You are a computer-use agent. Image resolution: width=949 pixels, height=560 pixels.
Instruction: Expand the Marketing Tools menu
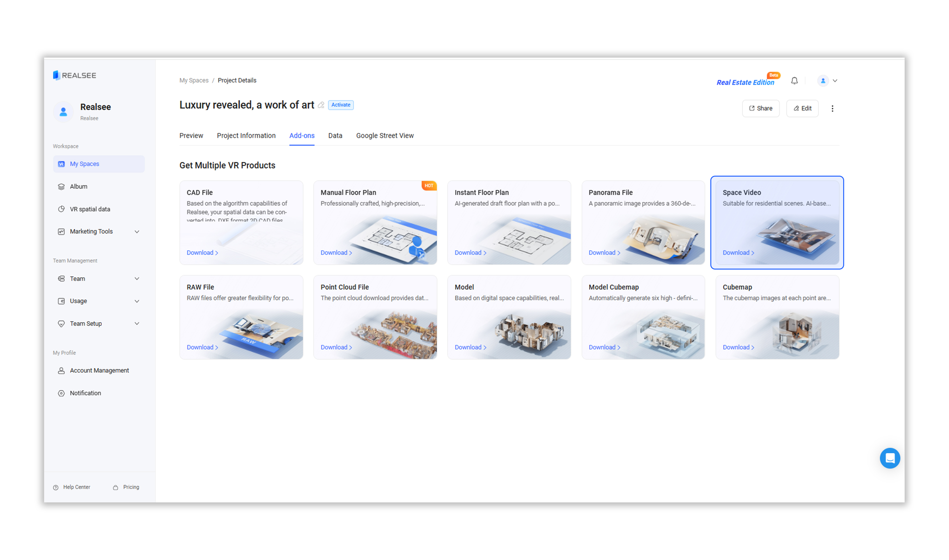(137, 232)
